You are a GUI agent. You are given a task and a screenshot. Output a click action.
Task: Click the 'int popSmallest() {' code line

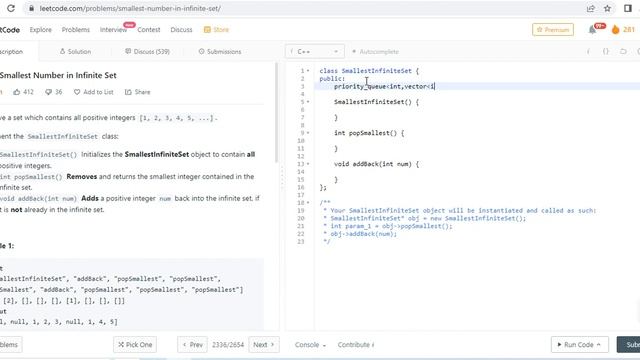(x=369, y=133)
